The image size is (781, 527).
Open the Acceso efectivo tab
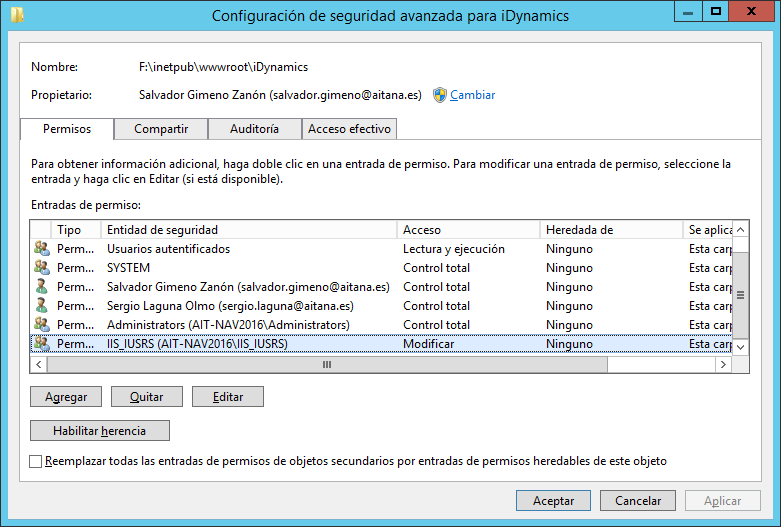349,129
